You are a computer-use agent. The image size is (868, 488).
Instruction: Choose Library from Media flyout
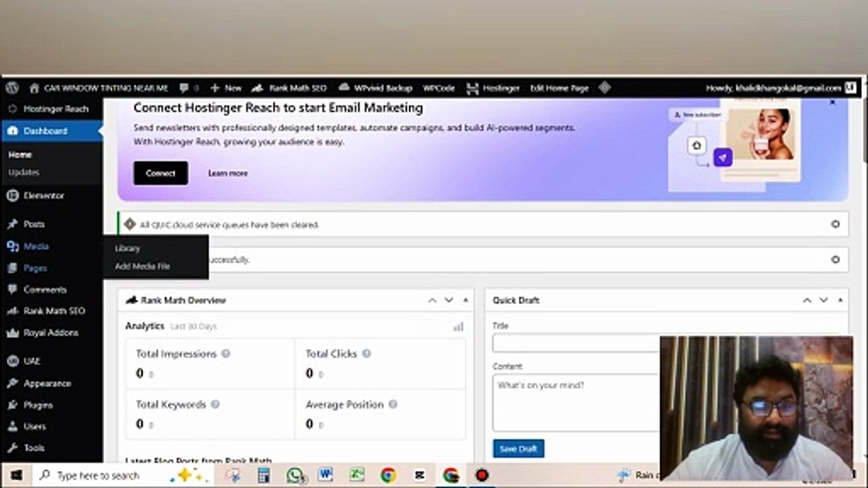(x=127, y=249)
